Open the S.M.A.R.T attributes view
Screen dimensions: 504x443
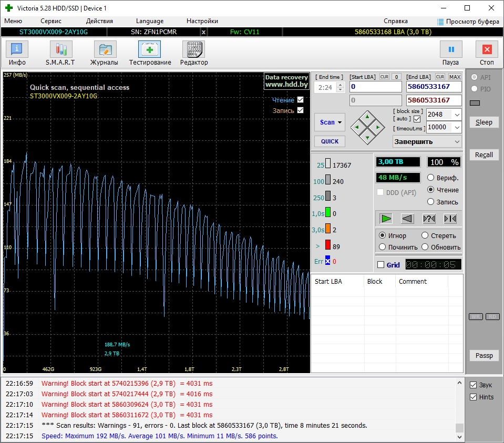pos(60,53)
